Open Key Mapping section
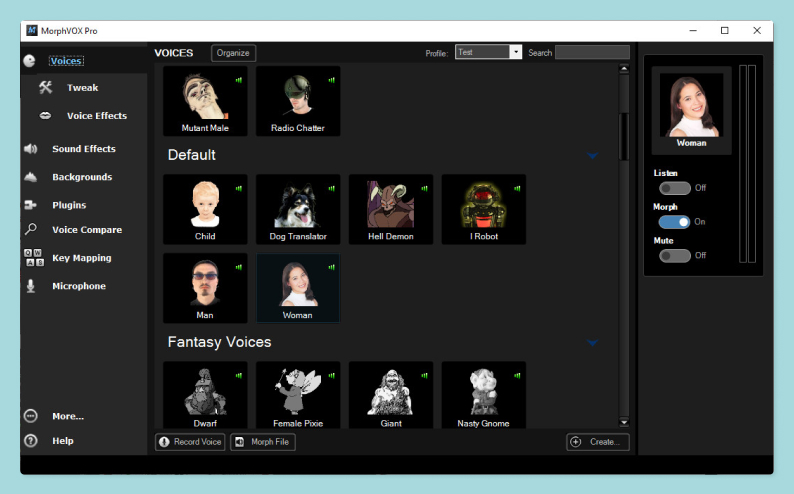 (x=82, y=258)
